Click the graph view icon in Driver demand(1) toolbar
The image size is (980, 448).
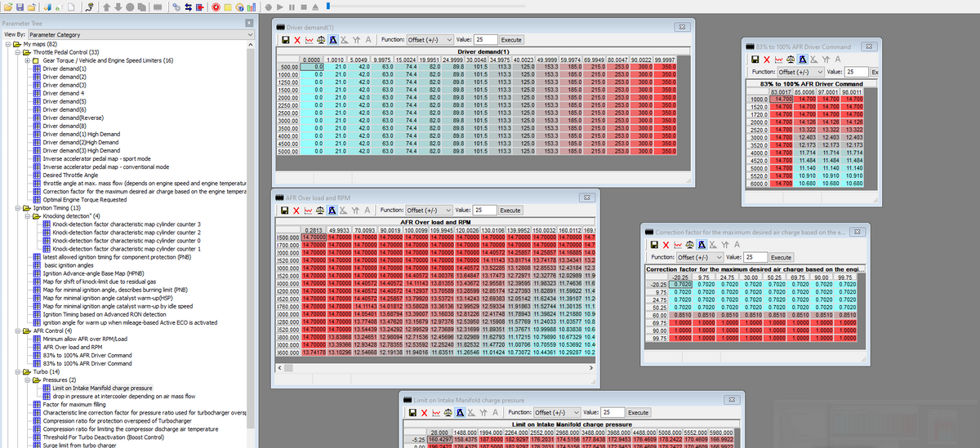pos(310,39)
